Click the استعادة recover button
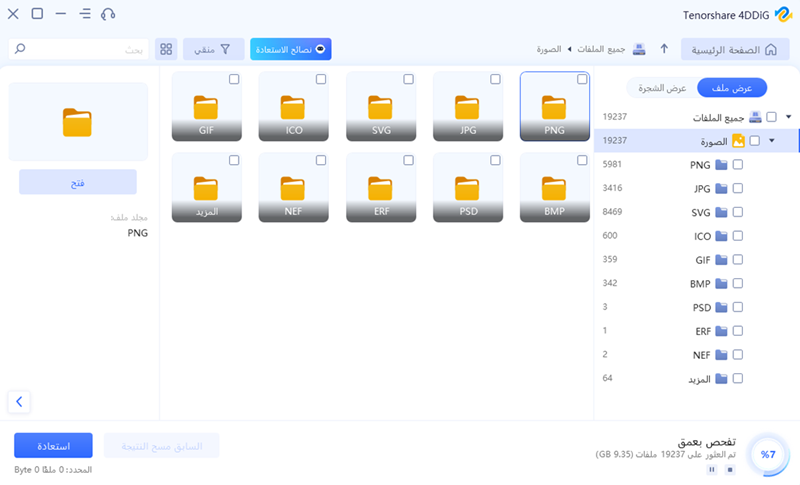This screenshot has height=485, width=800. (x=53, y=446)
